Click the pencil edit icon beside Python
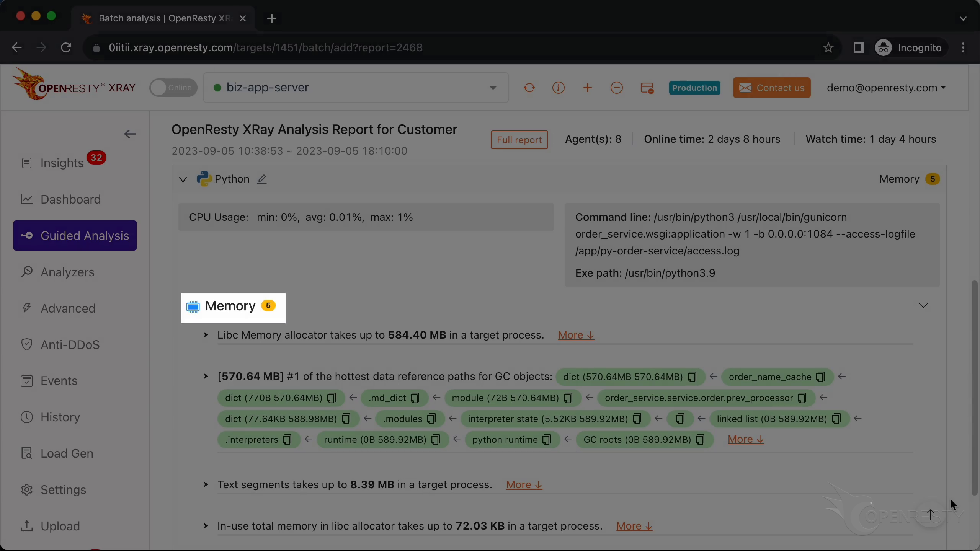 pyautogui.click(x=262, y=179)
